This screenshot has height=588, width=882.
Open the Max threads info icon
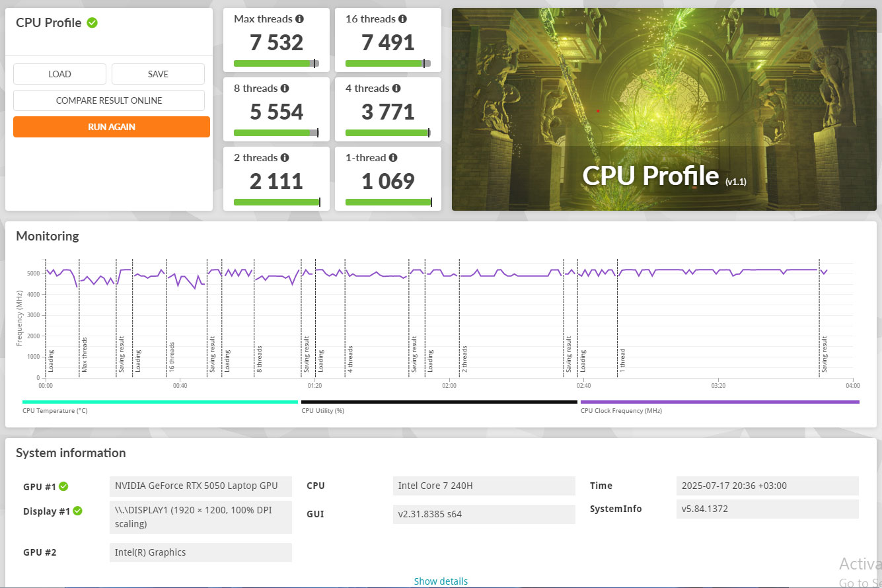click(x=300, y=19)
